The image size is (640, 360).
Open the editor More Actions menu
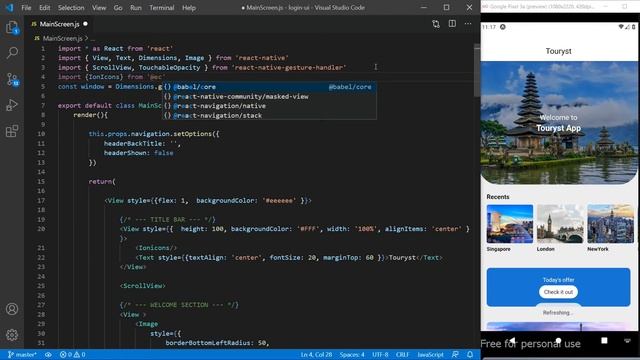468,24
